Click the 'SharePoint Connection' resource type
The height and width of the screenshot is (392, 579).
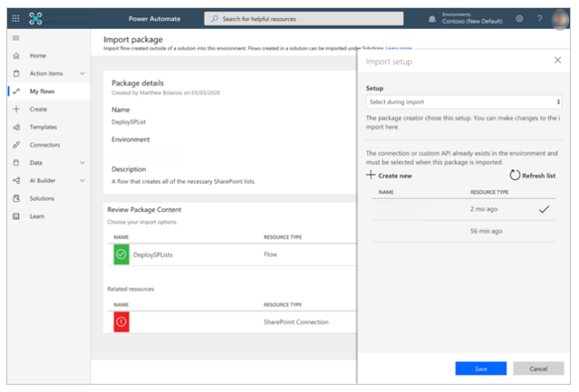point(296,322)
